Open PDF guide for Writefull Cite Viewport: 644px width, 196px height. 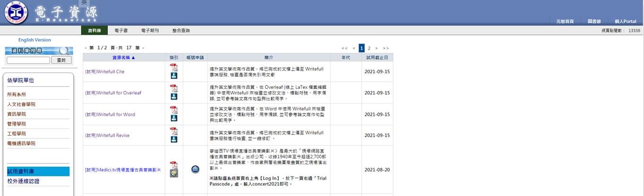point(174,67)
